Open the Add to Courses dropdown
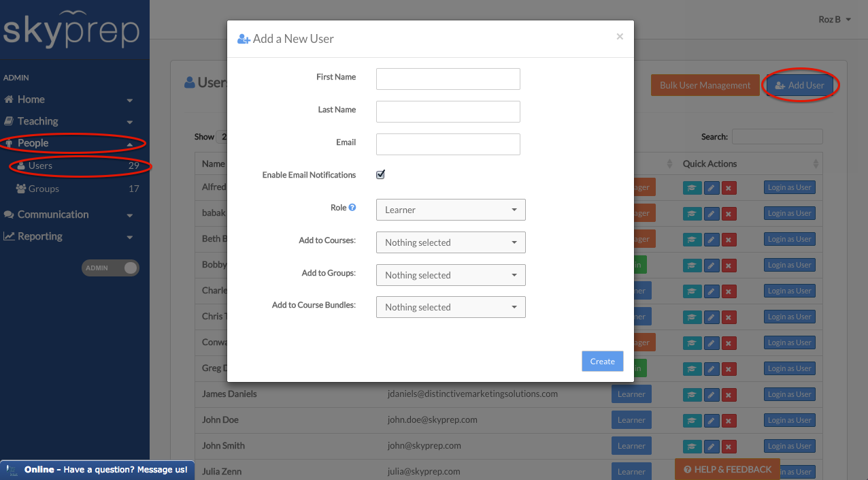 click(450, 242)
